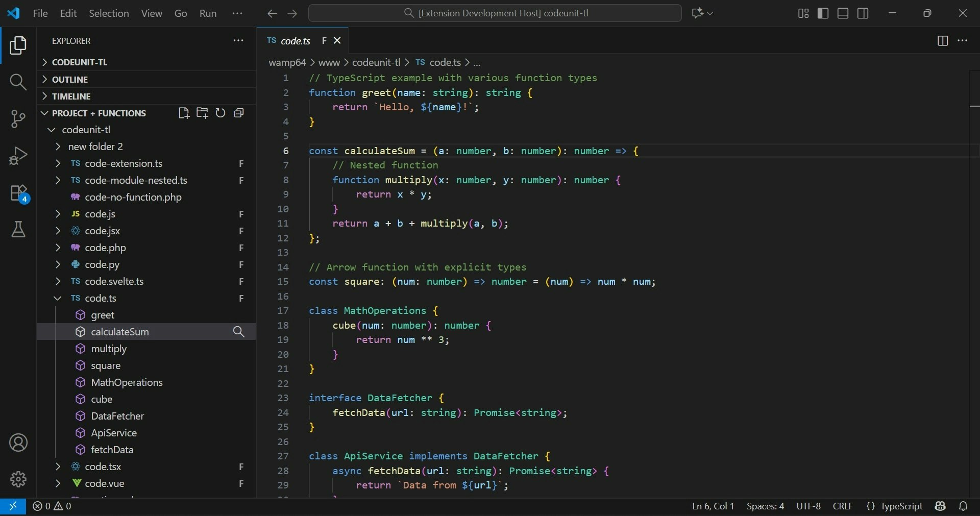Expand the code.tsx entry
The width and height of the screenshot is (980, 516).
(58, 467)
